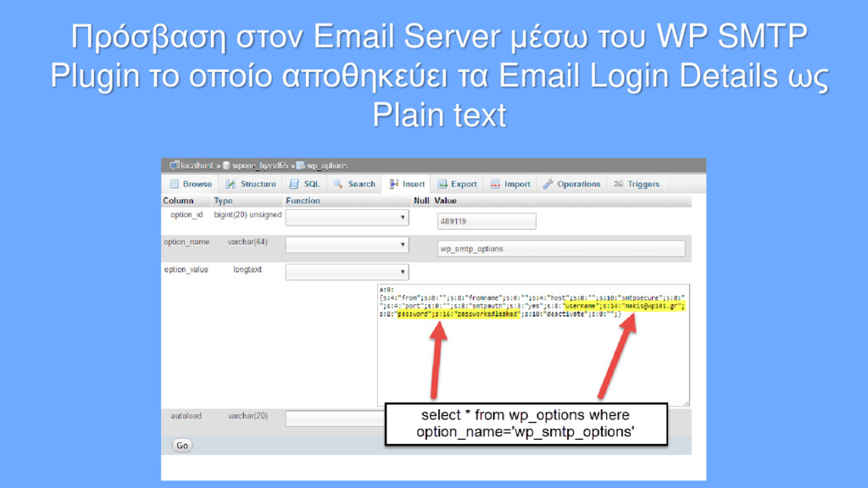This screenshot has width=868, height=488.
Task: Click inside the option_value text area
Action: (534, 346)
